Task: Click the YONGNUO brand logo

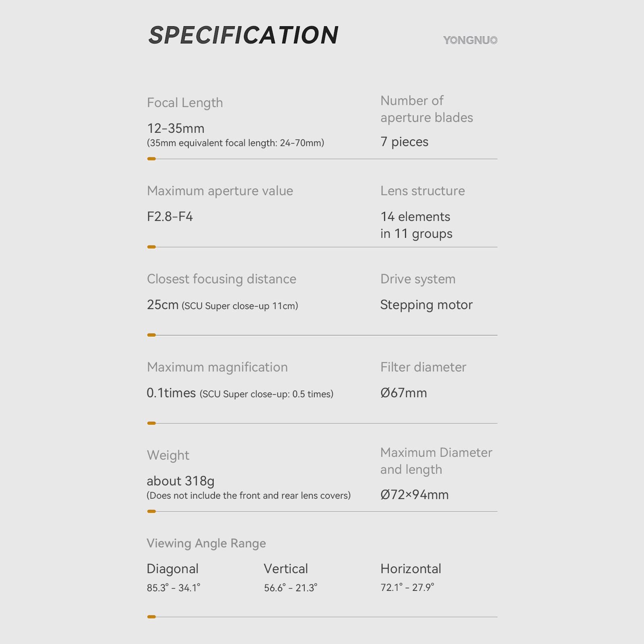Action: 470,40
